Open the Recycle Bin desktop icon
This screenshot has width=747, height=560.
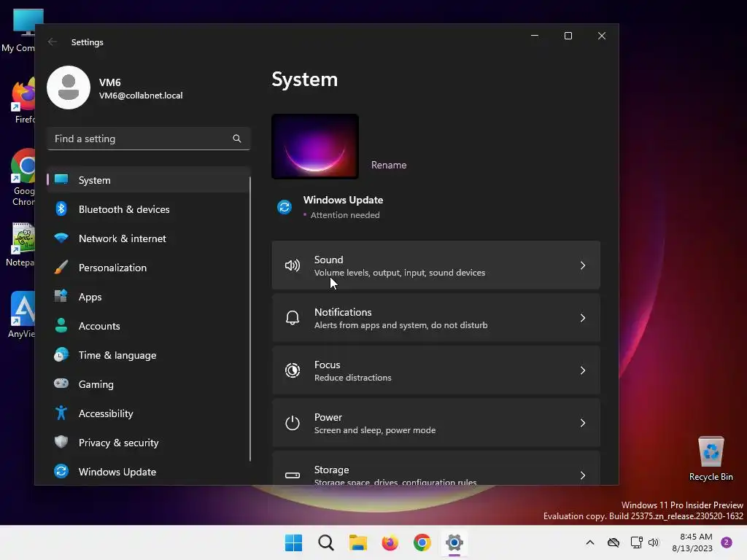(x=711, y=459)
